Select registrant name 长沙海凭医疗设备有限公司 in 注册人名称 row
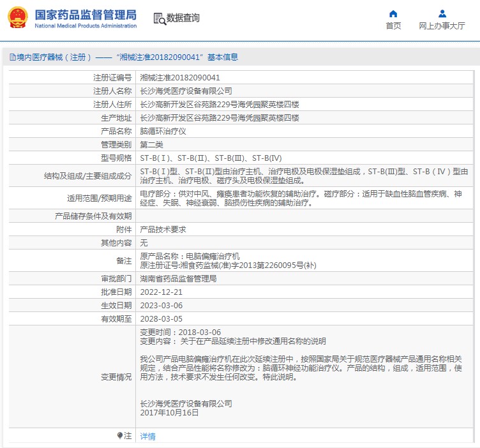Viewport: 480px width, 448px height. [186, 91]
